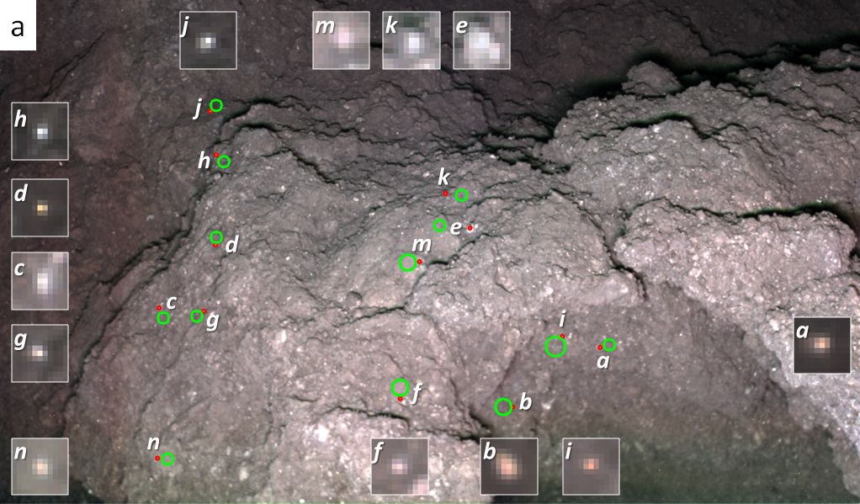This screenshot has height=504, width=860.
Task: Select green circle marker next to k
Action: point(461,195)
